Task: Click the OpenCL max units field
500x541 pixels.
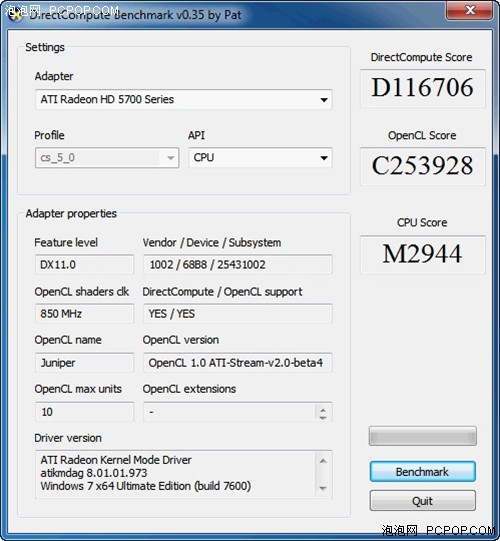Action: [84, 412]
